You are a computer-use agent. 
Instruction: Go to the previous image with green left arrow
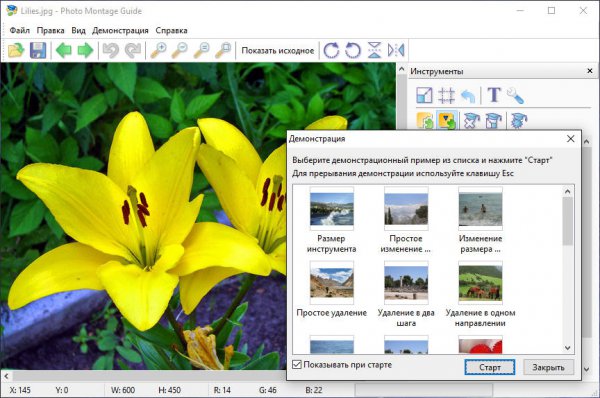[64, 51]
